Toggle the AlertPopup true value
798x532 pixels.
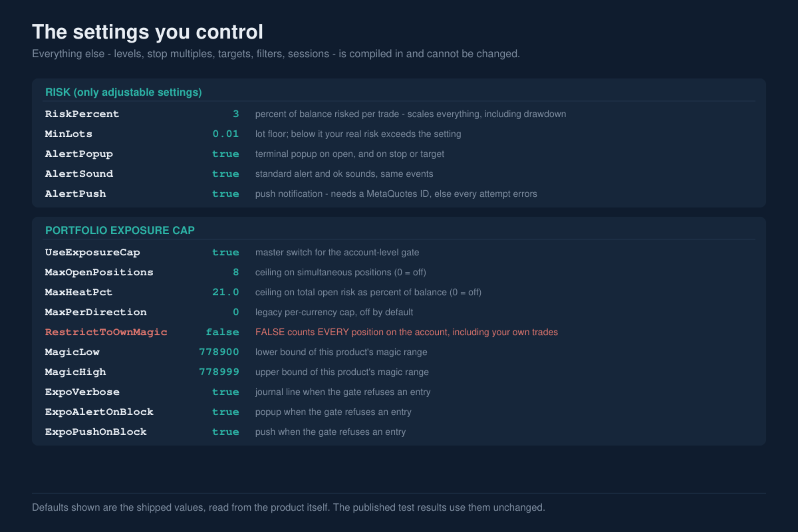[x=225, y=154]
